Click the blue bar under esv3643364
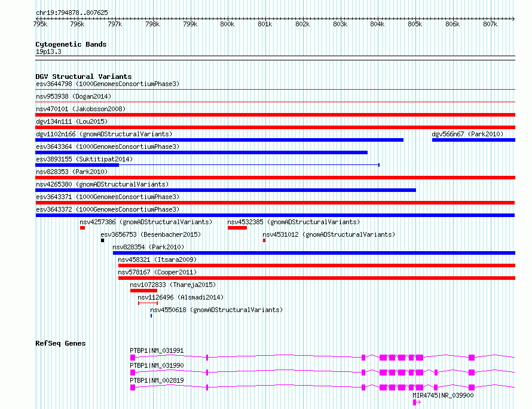 point(201,152)
